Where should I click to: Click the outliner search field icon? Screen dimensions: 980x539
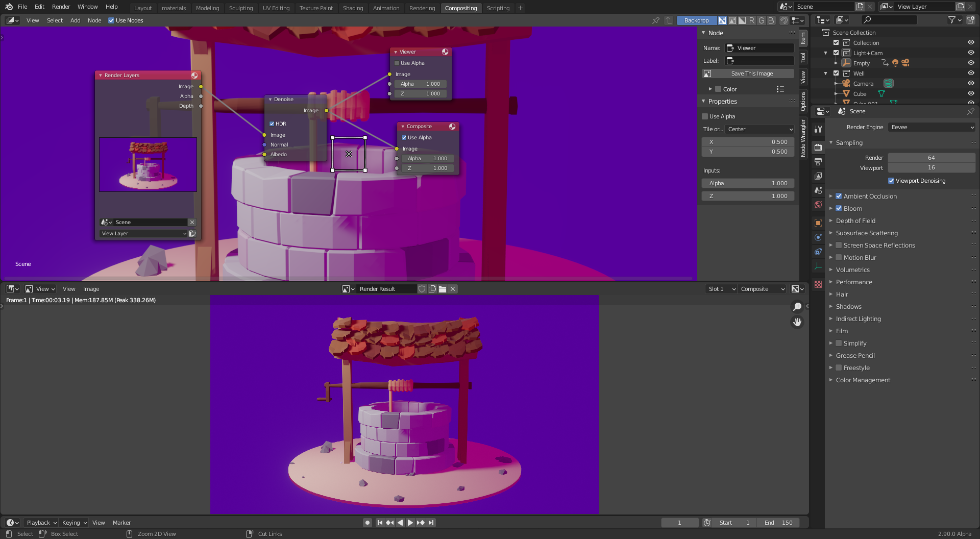point(867,20)
